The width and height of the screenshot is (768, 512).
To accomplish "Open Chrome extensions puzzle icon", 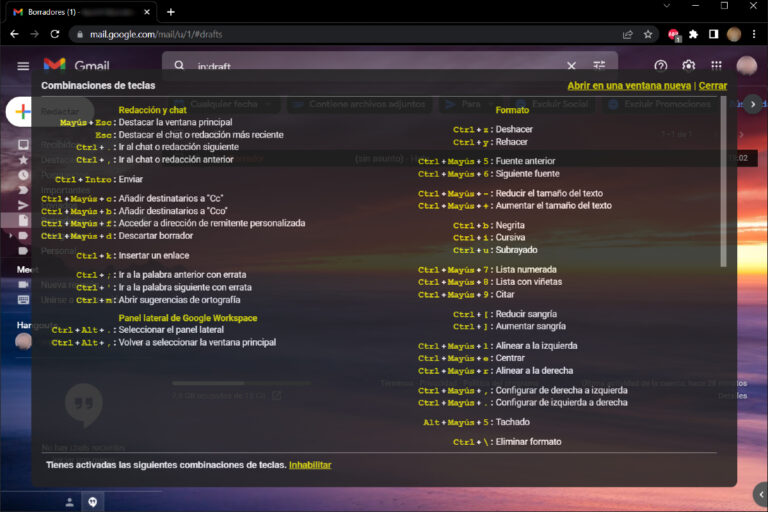I will coord(693,34).
